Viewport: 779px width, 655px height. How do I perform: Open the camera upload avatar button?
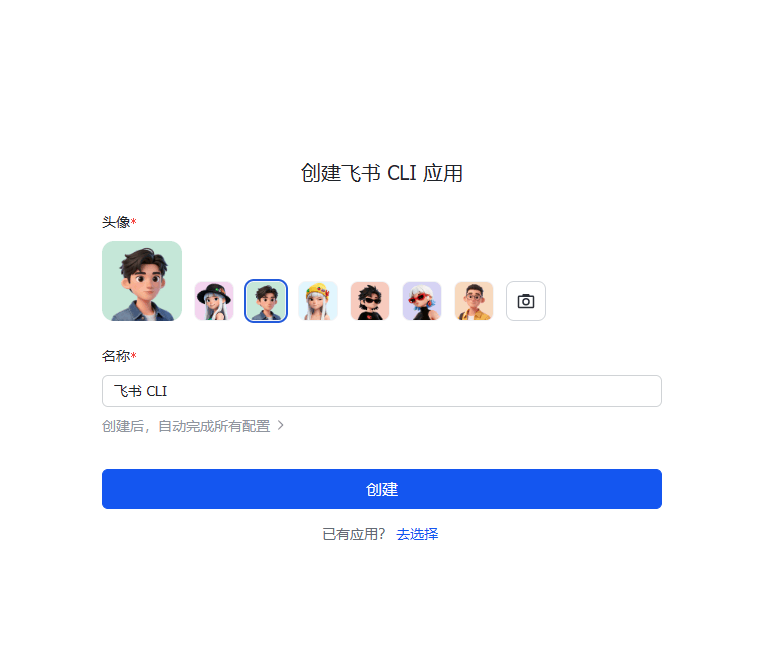tap(526, 301)
